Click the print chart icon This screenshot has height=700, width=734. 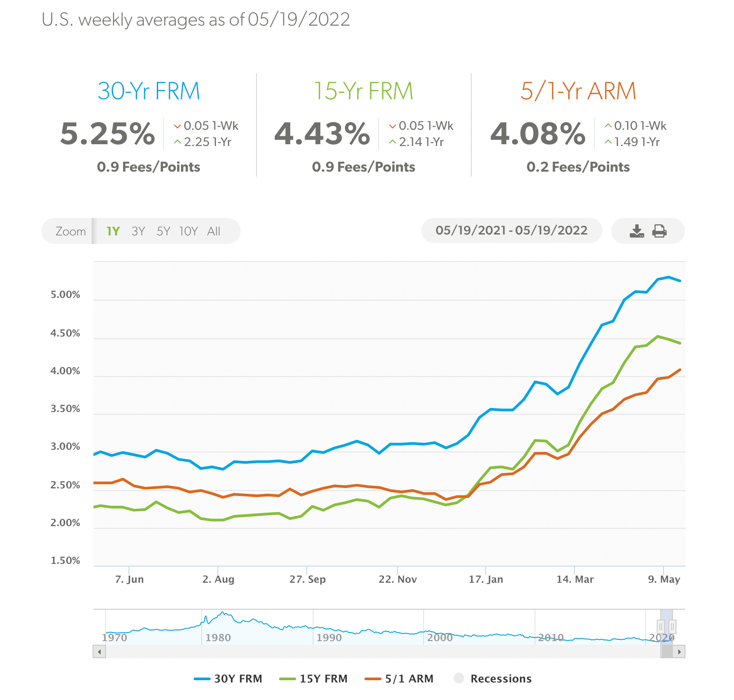(659, 231)
